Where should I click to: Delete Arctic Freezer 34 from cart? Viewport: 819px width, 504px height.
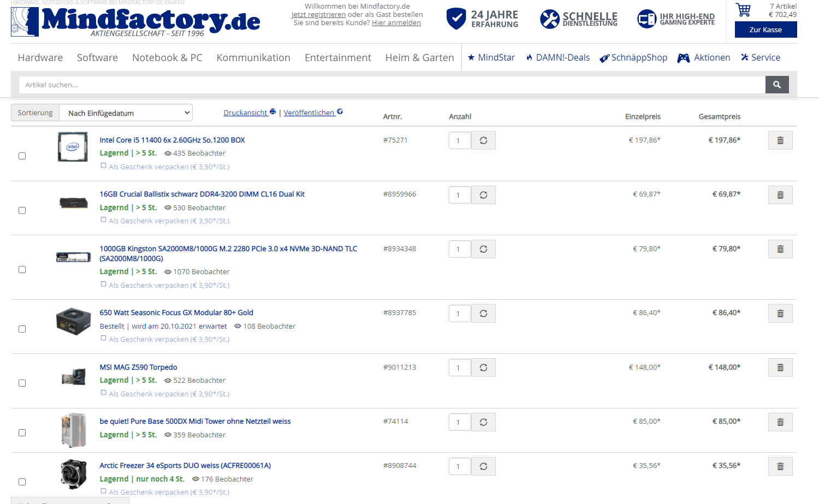pyautogui.click(x=780, y=466)
